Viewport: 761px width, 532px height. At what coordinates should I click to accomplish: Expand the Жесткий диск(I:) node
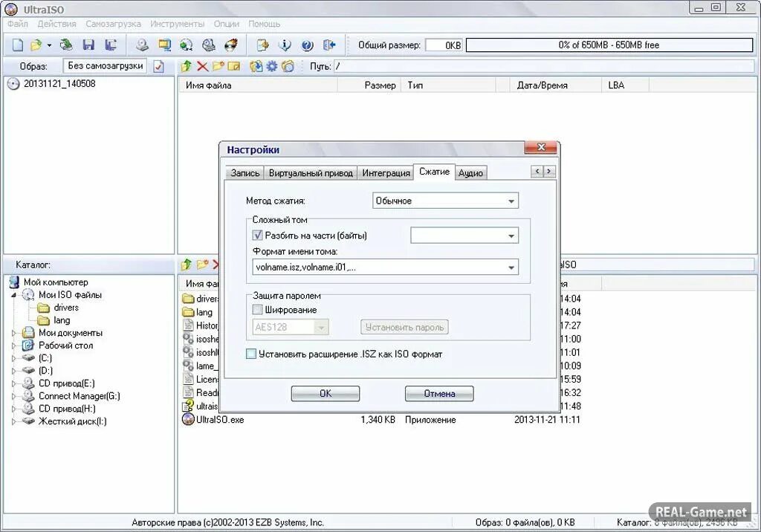point(13,421)
